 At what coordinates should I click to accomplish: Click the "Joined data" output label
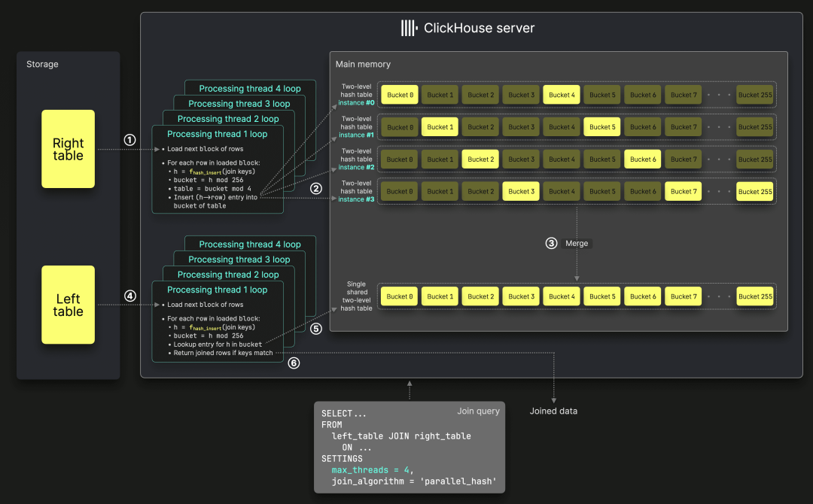tap(553, 411)
